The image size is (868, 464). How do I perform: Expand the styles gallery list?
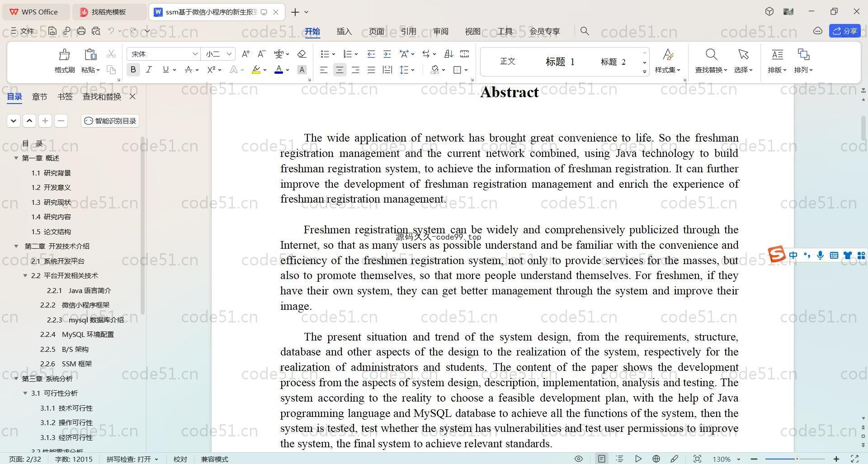pyautogui.click(x=645, y=71)
